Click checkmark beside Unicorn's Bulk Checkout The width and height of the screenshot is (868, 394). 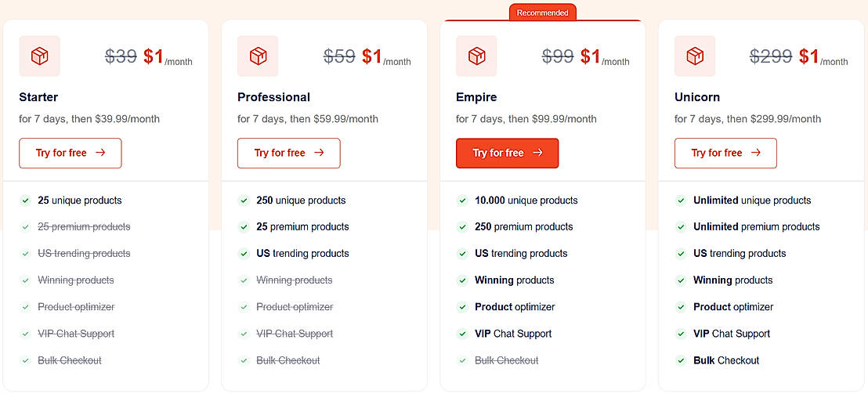point(682,360)
